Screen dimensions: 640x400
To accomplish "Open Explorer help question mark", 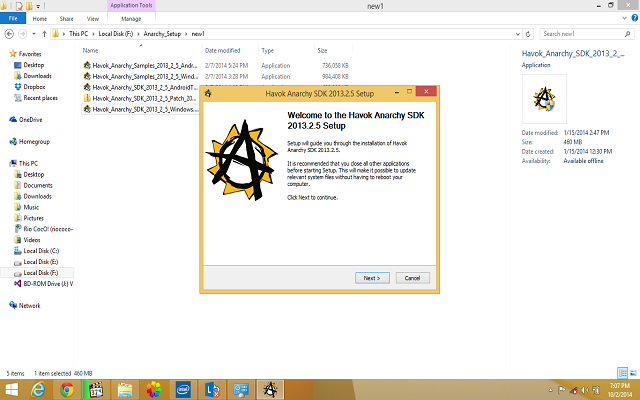I will click(635, 18).
